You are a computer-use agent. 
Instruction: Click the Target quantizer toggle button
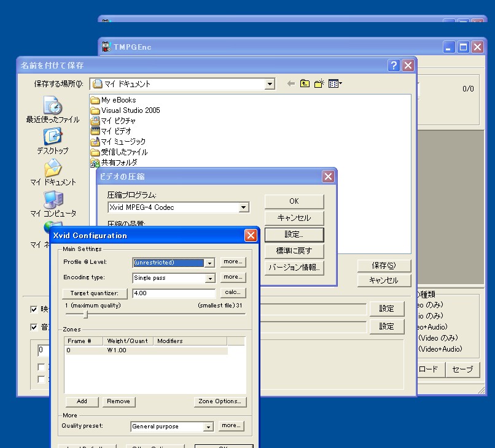(95, 293)
